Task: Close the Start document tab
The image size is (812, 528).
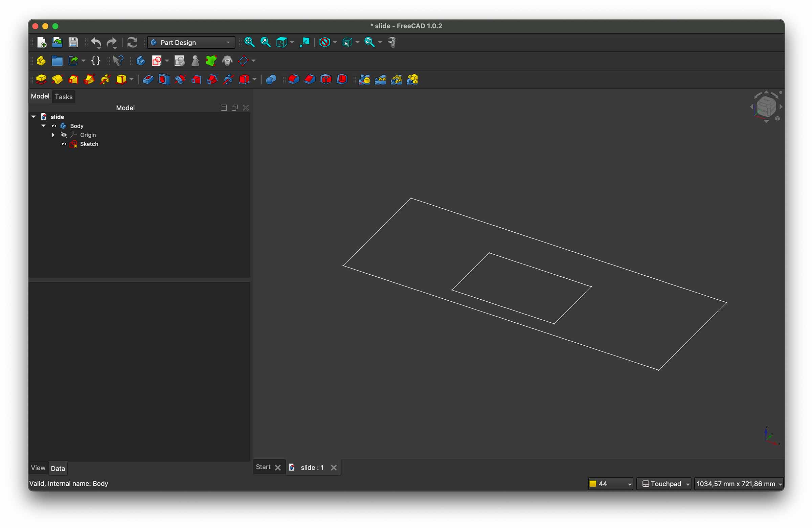Action: (278, 468)
